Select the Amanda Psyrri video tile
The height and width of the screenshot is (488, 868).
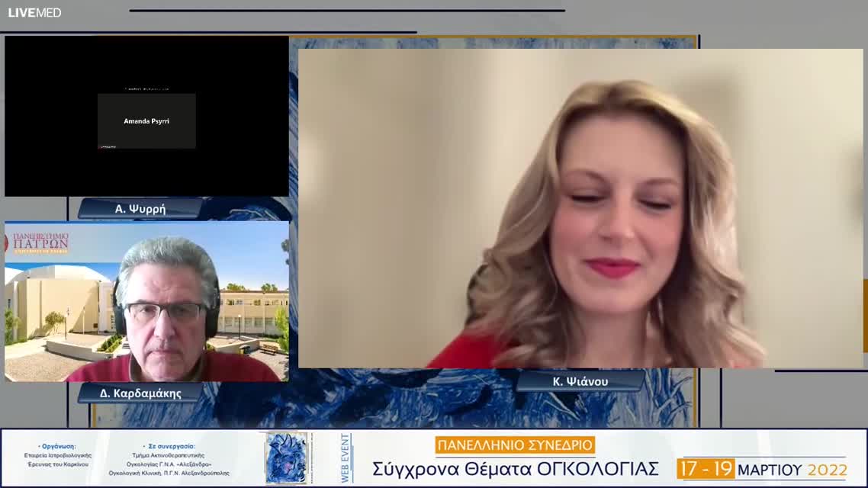coord(146,116)
